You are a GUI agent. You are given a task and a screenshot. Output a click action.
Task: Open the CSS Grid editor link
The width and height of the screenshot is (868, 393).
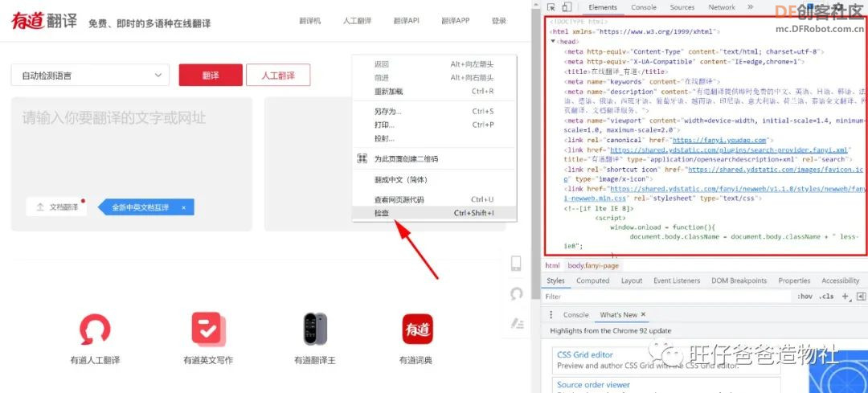point(585,354)
